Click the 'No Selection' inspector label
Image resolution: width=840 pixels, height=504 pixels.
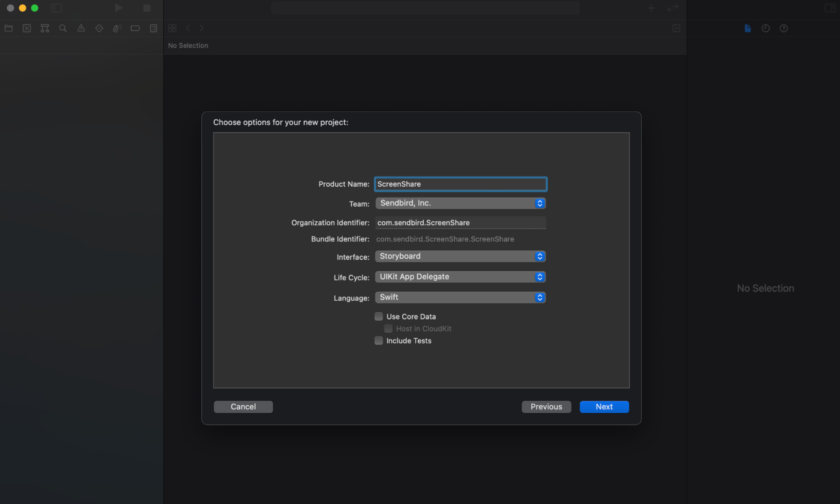pyautogui.click(x=765, y=288)
